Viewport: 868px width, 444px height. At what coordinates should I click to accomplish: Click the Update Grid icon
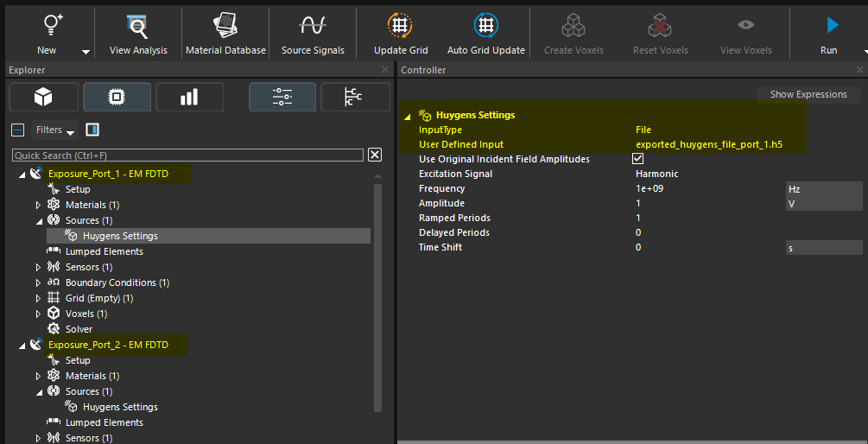(400, 25)
